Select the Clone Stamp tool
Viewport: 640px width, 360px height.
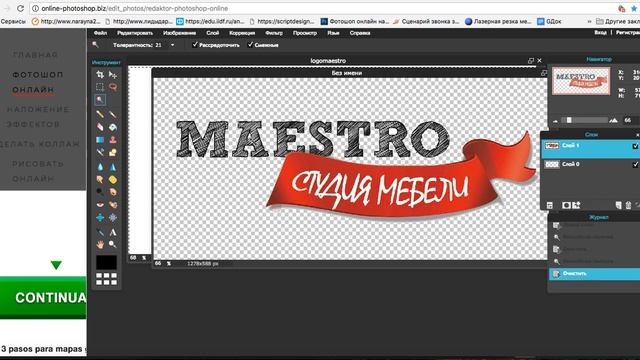tap(113, 140)
